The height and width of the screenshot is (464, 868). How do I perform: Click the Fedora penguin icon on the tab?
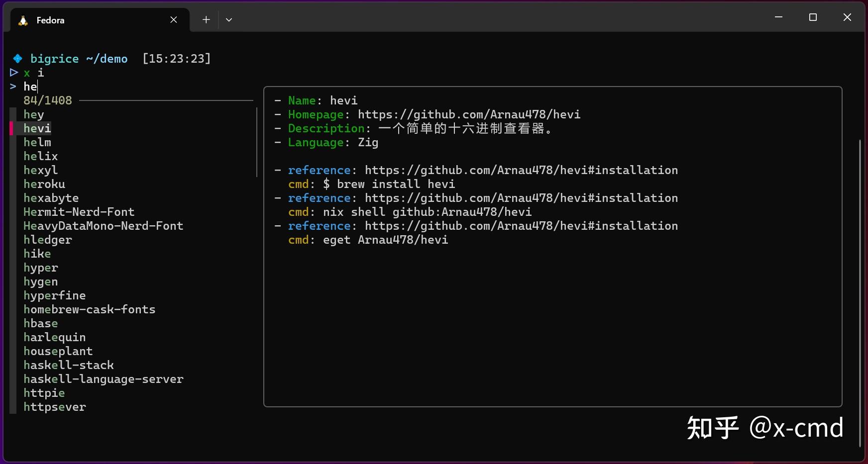pyautogui.click(x=22, y=20)
